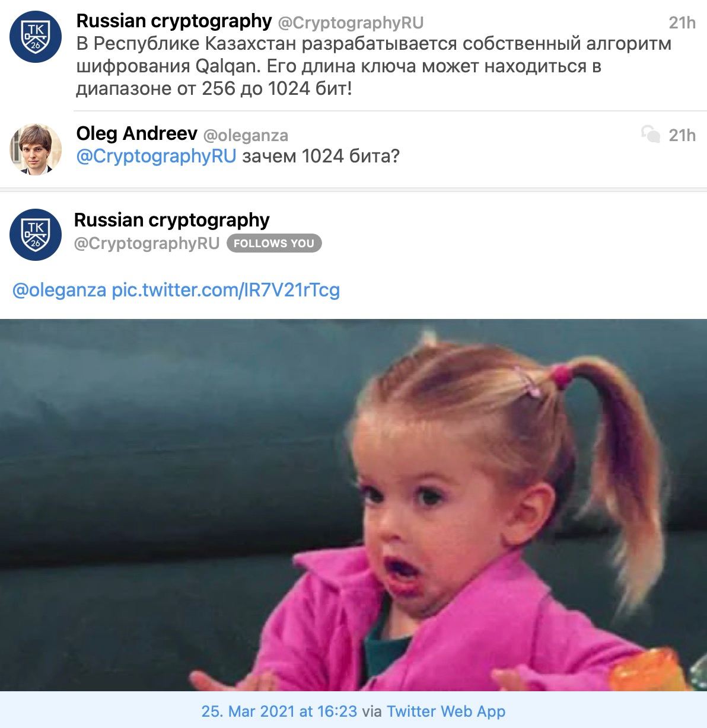Open the pic.twitter.com/IR7V21rTcg link
Viewport: 707px width, 728px height.
pos(226,290)
